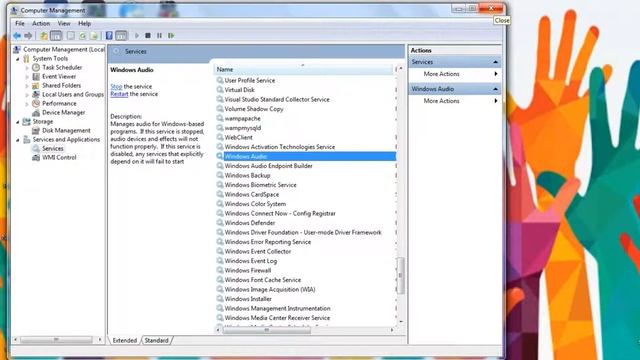Screen dimensions: 640x360
Task: Click the Forward arrow in the toolbar
Action: click(28, 36)
